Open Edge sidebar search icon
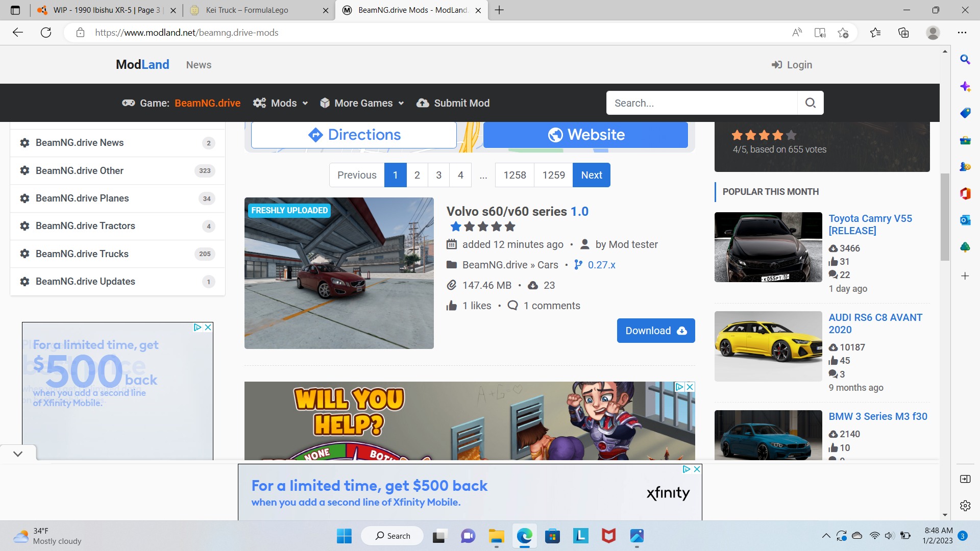Viewport: 980px width, 551px height. (965, 60)
